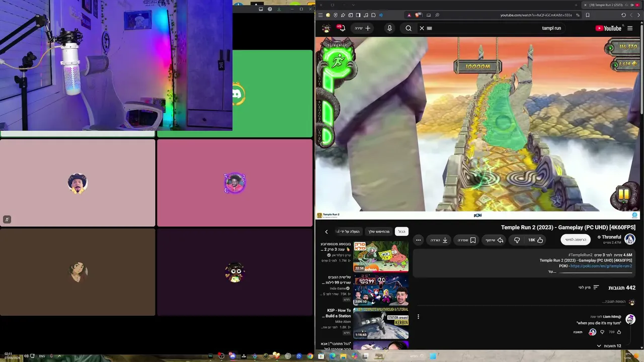Reload the page in the browser toolbar
The width and height of the screenshot is (644, 362).
coord(624,15)
